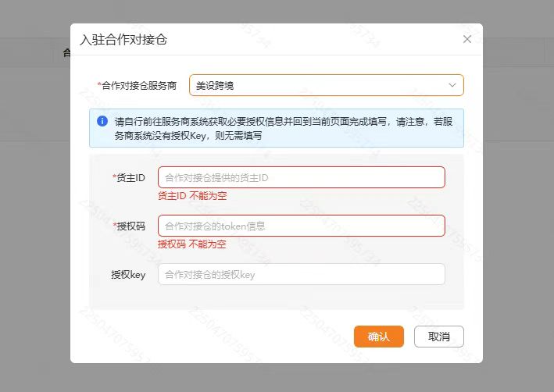Confirm with the orange 确认 button
554x392 pixels.
(379, 337)
